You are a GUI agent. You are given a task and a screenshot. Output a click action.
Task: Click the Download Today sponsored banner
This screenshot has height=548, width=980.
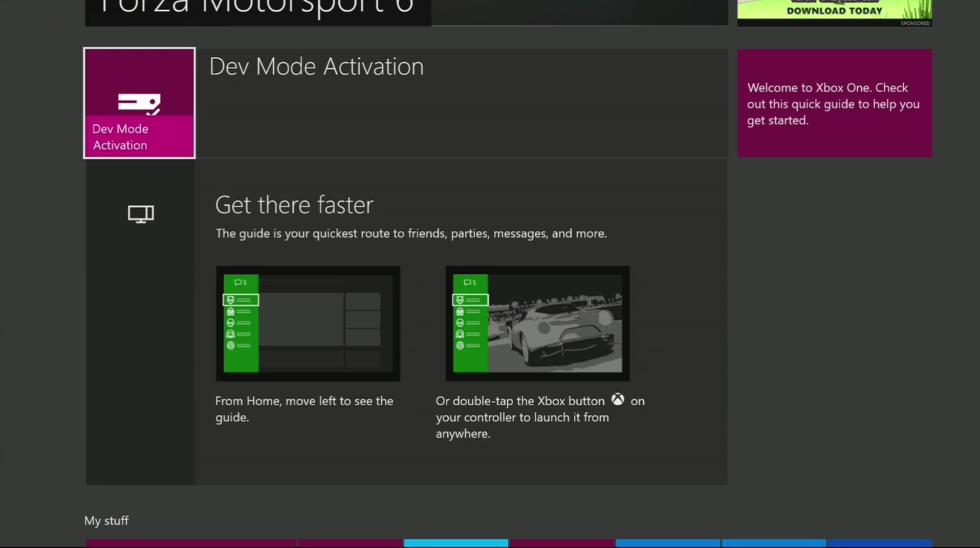[834, 12]
